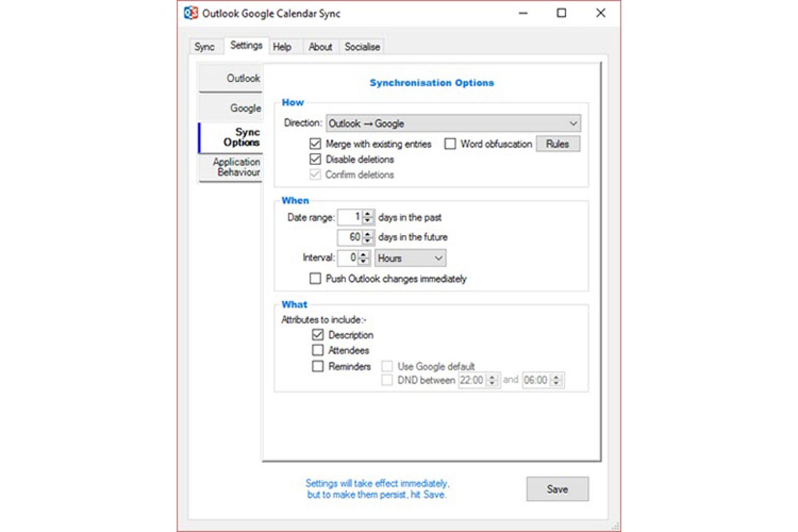This screenshot has width=798, height=532.
Task: Toggle Merge with existing entries checkbox
Action: click(x=315, y=144)
